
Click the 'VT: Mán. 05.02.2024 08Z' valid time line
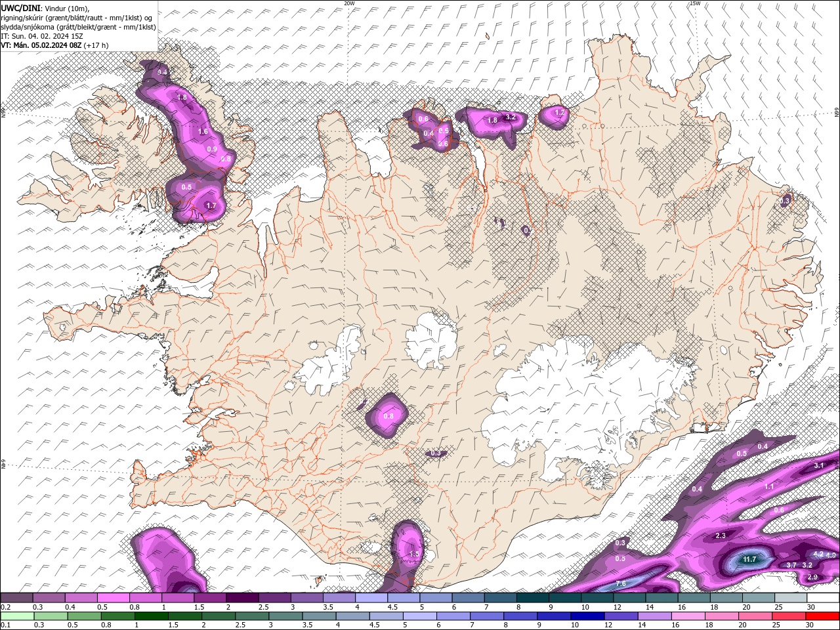coord(41,45)
